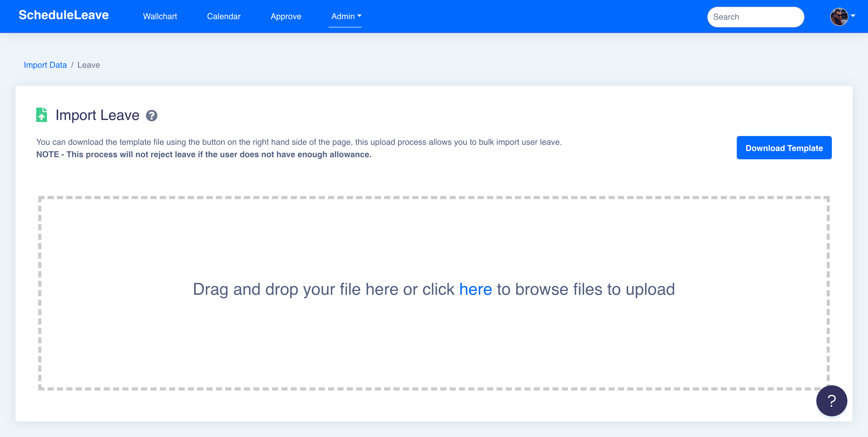Open help icon beside Import Leave
This screenshot has height=437, width=868.
coord(151,116)
